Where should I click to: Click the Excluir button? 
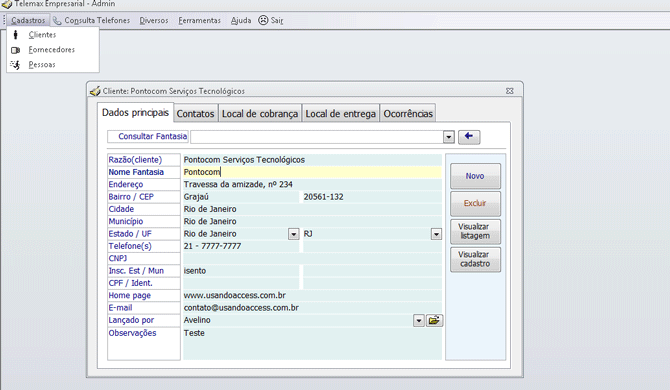click(x=475, y=203)
